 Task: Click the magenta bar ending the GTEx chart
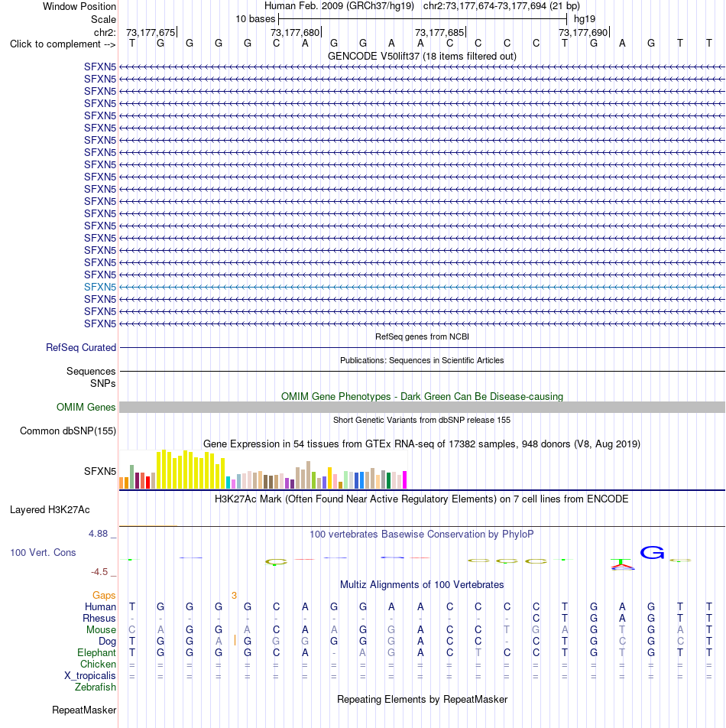(404, 479)
